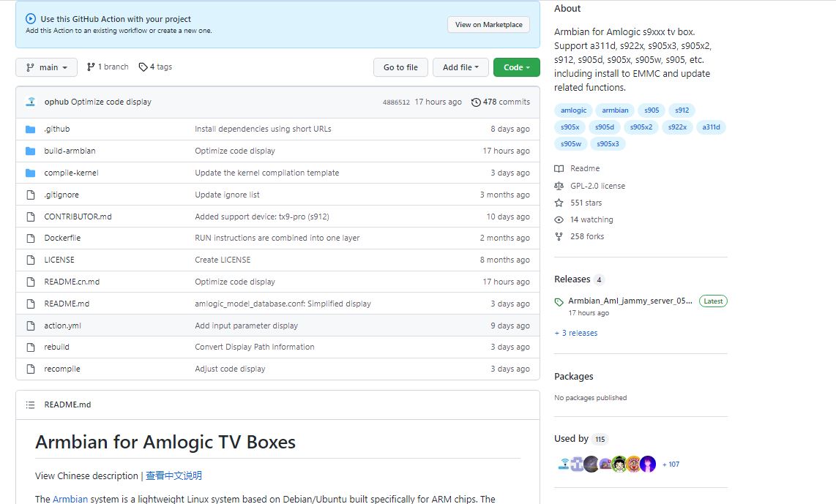Viewport: 836px width, 504px height.
Task: Open the .github folder icon
Action: pyautogui.click(x=31, y=129)
